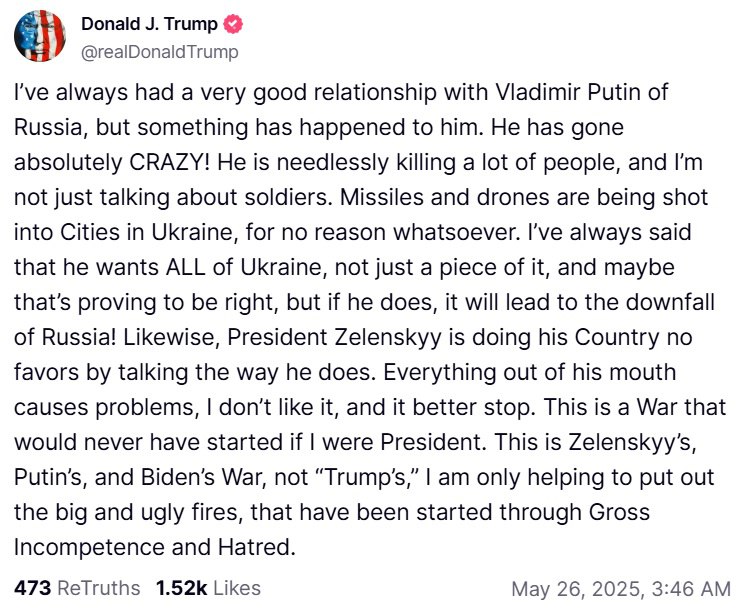
Task: Open the Donald J. Trump profile avatar
Action: pyautogui.click(x=40, y=36)
